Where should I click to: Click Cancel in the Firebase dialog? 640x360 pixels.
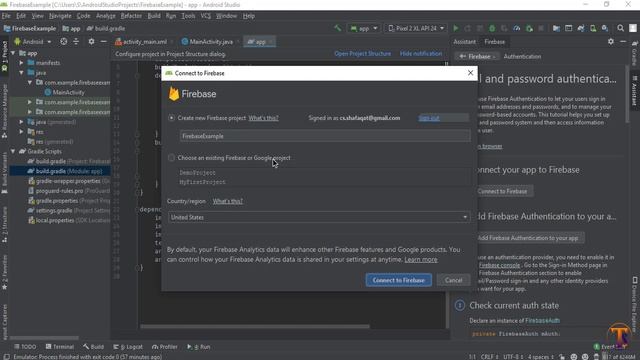(453, 280)
